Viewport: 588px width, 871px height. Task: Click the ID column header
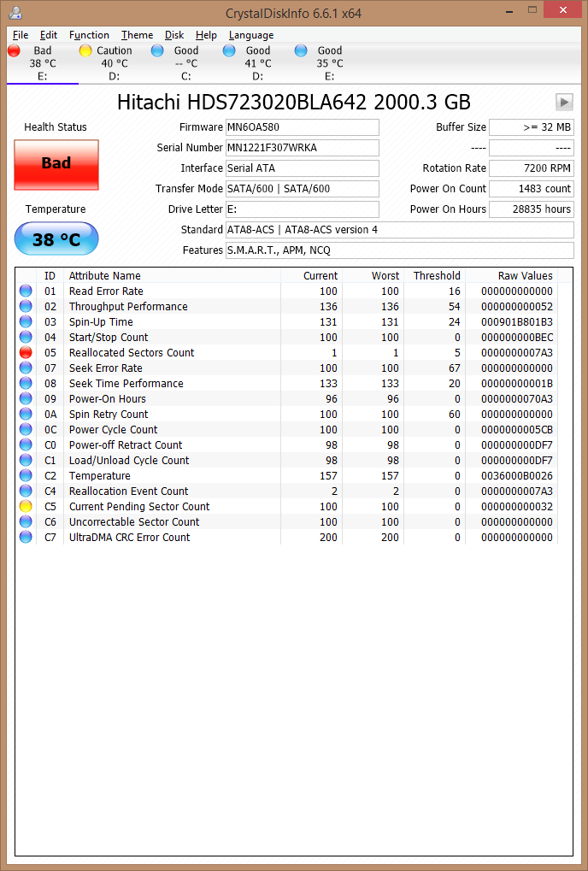pyautogui.click(x=50, y=275)
